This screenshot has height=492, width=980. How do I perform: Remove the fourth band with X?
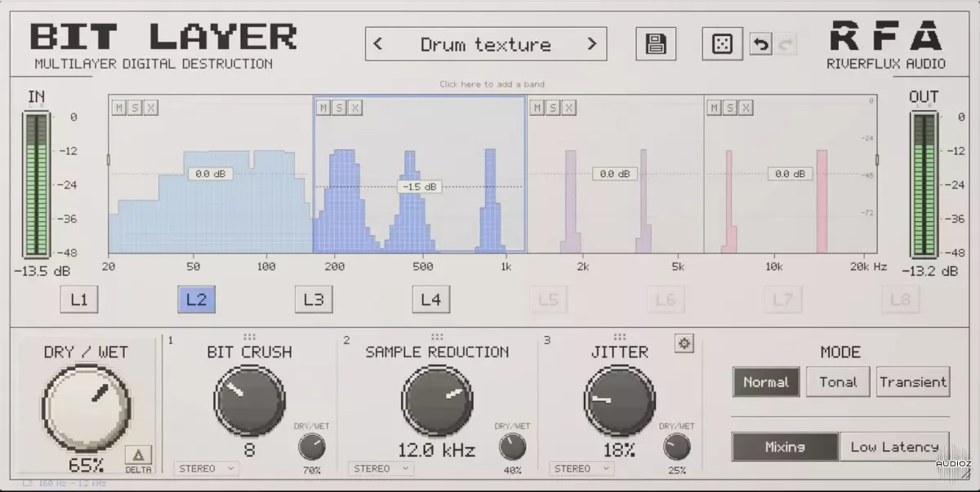tap(746, 108)
